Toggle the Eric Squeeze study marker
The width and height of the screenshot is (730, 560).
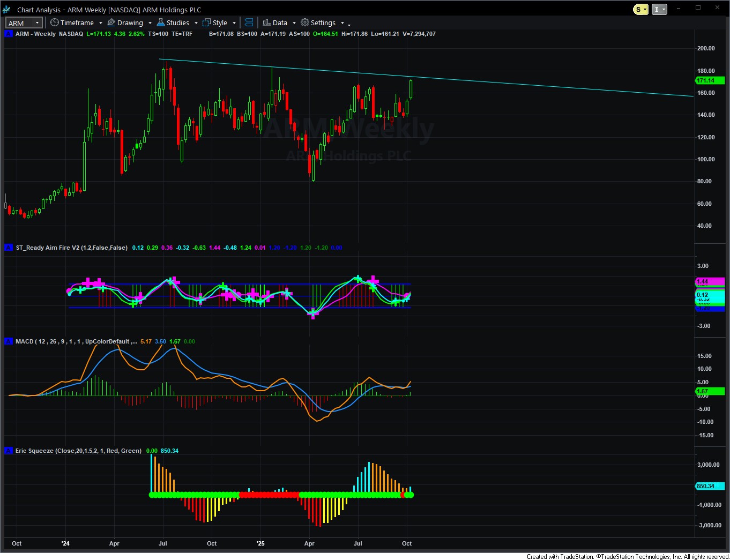pos(9,451)
